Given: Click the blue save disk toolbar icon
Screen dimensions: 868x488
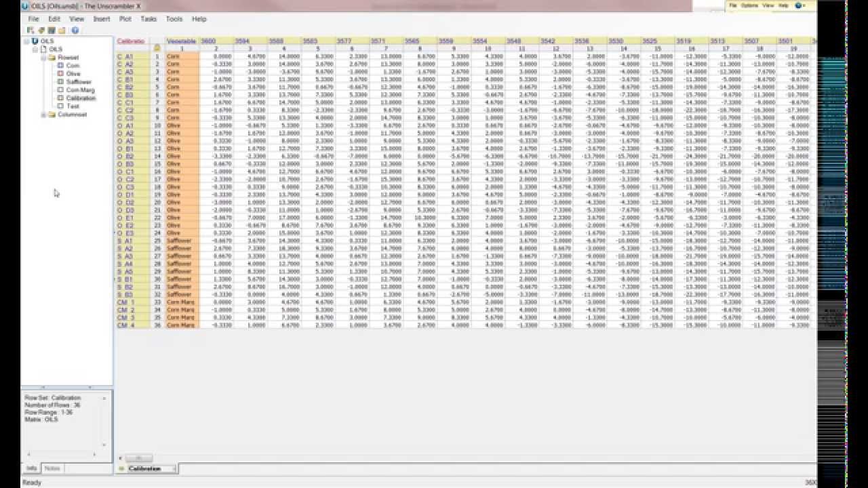Looking at the screenshot, I should pyautogui.click(x=52, y=30).
